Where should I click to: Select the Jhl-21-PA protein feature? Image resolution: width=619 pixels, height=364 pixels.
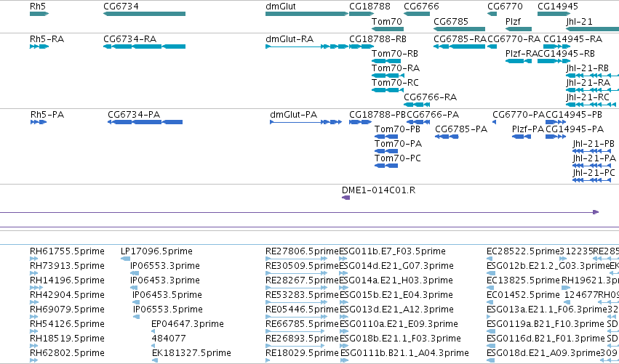(592, 166)
